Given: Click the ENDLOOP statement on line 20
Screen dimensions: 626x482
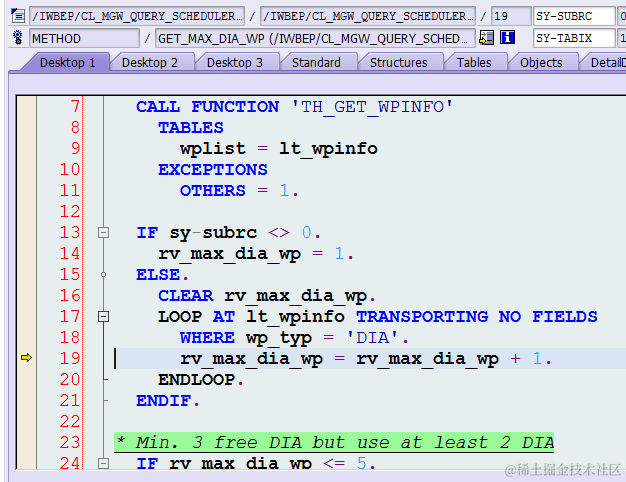Looking at the screenshot, I should (196, 380).
